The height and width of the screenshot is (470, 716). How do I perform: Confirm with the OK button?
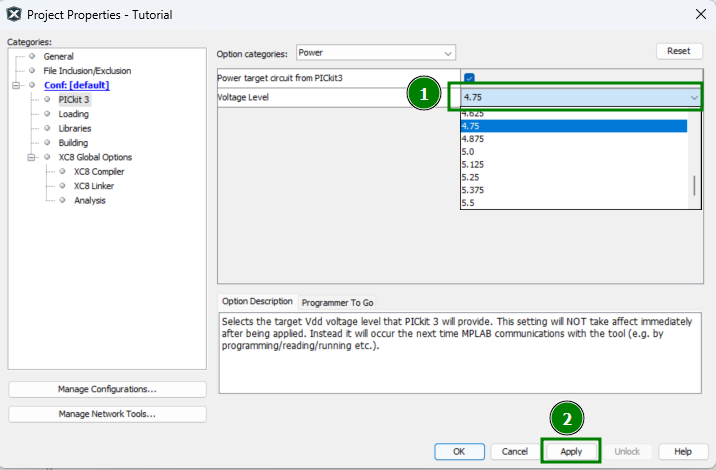click(x=459, y=452)
